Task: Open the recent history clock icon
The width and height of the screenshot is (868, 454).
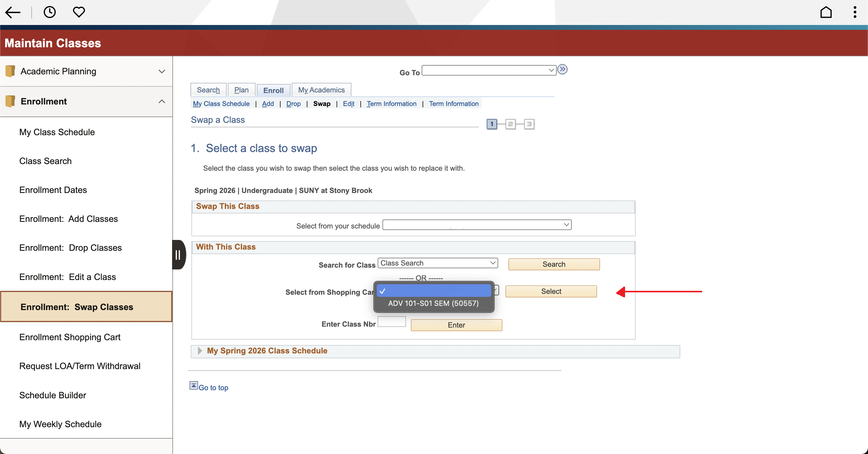Action: point(49,12)
